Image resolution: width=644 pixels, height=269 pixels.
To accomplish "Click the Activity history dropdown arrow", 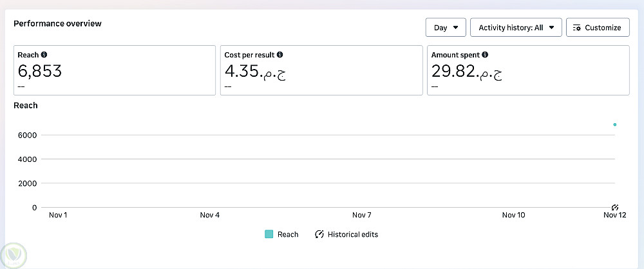I will tap(552, 28).
